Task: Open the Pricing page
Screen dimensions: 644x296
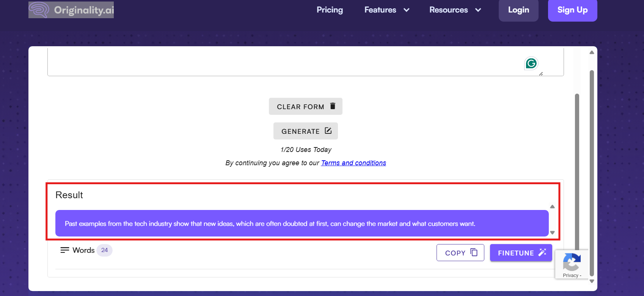Action: click(x=330, y=10)
